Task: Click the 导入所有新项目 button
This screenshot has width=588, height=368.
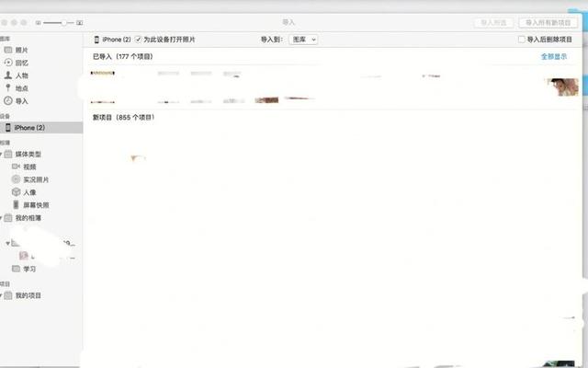Action: 548,23
